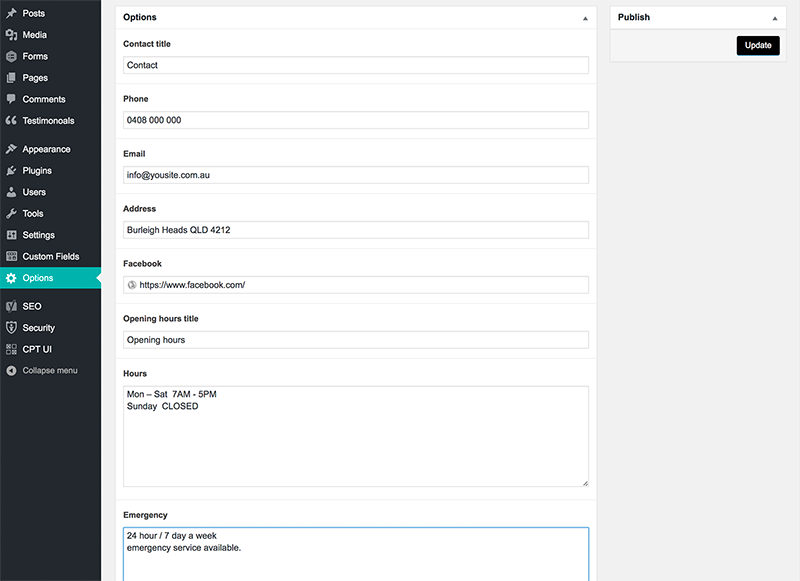The width and height of the screenshot is (800, 581).
Task: Click the Tools wrench icon
Action: click(x=11, y=214)
